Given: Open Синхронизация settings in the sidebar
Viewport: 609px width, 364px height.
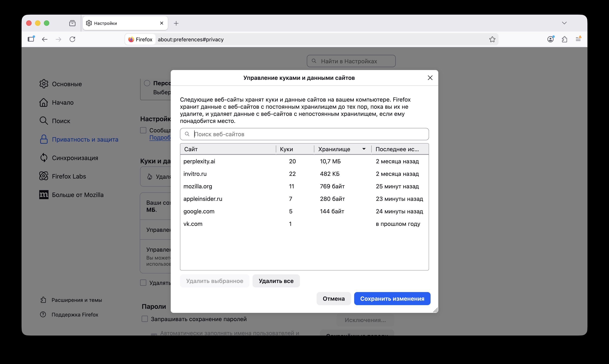Looking at the screenshot, I should pyautogui.click(x=75, y=158).
